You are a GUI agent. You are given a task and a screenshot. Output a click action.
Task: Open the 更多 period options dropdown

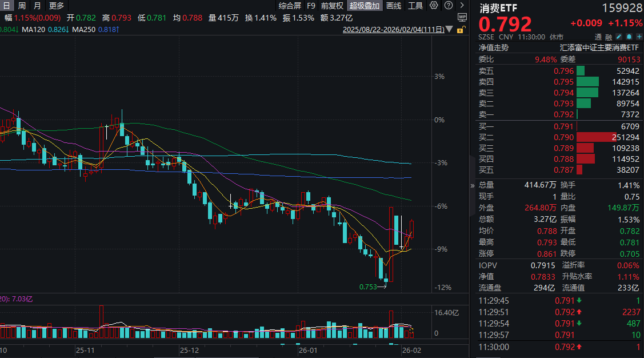point(55,5)
